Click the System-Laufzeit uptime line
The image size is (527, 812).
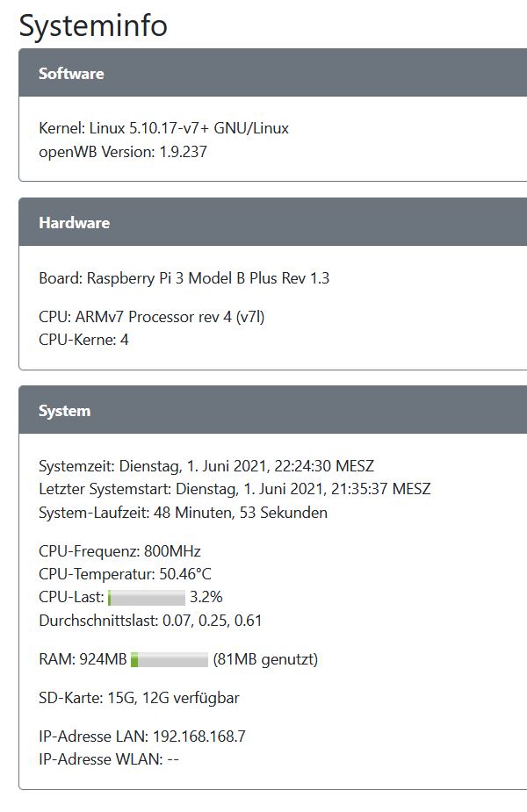[x=183, y=513]
